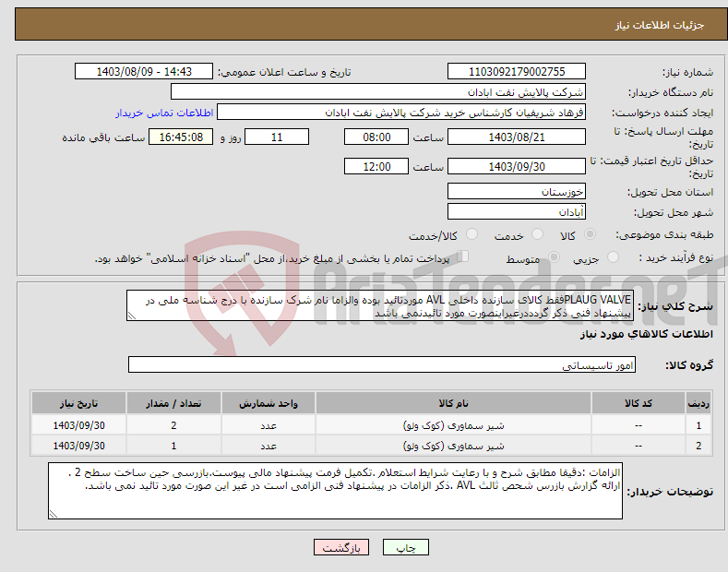728x572 pixels.
Task: Click row 1 need date 1403/09/30
Action: point(78,425)
